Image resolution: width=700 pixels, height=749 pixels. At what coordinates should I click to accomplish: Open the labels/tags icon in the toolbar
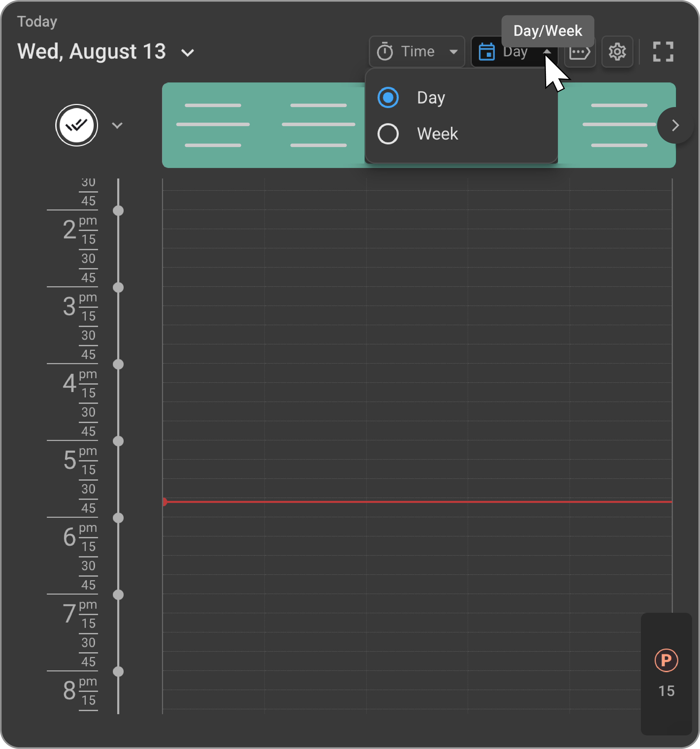coord(579,52)
